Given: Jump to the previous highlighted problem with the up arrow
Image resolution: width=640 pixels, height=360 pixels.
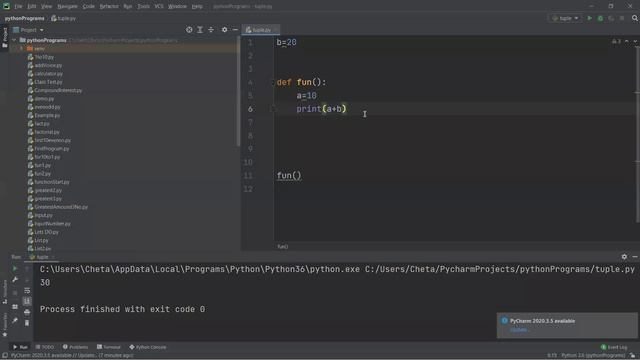Looking at the screenshot, I should [x=627, y=41].
